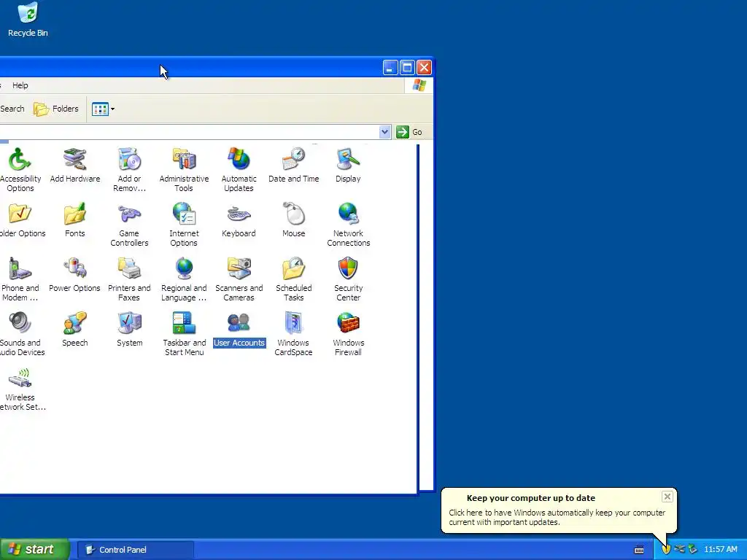The width and height of the screenshot is (747, 560).
Task: Toggle the Folders pane button
Action: [55, 109]
